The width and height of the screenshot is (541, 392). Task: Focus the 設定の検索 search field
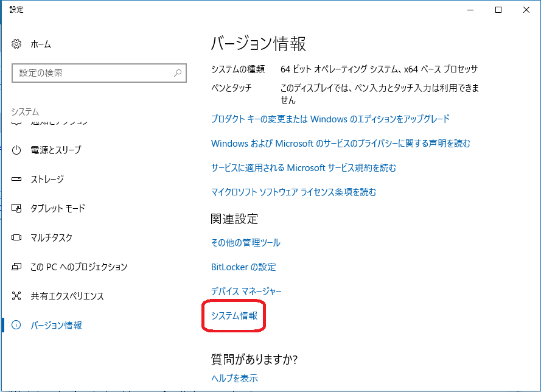(91, 73)
